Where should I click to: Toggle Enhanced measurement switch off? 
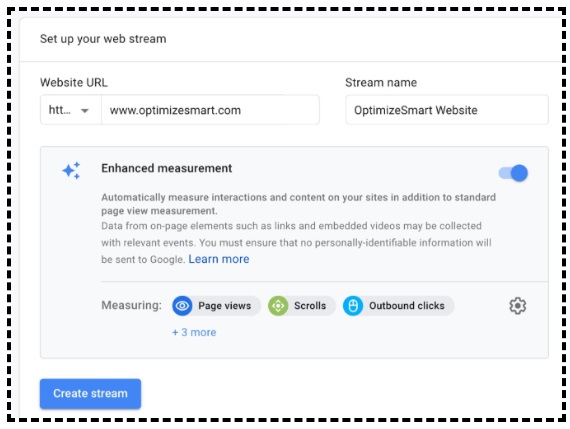coord(513,173)
